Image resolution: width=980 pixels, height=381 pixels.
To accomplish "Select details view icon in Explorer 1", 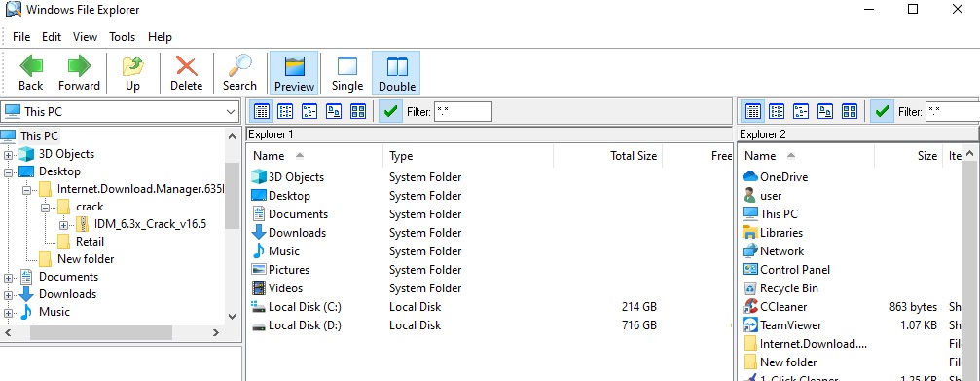I will coord(262,112).
